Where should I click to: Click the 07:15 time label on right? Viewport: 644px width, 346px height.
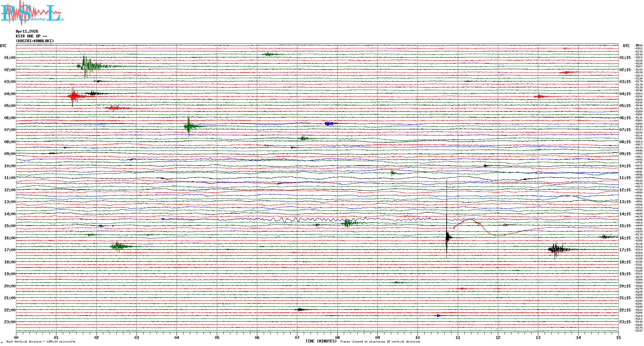pos(625,130)
